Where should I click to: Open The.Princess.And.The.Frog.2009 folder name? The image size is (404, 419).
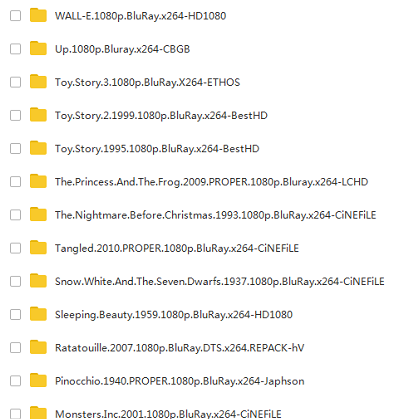click(212, 182)
